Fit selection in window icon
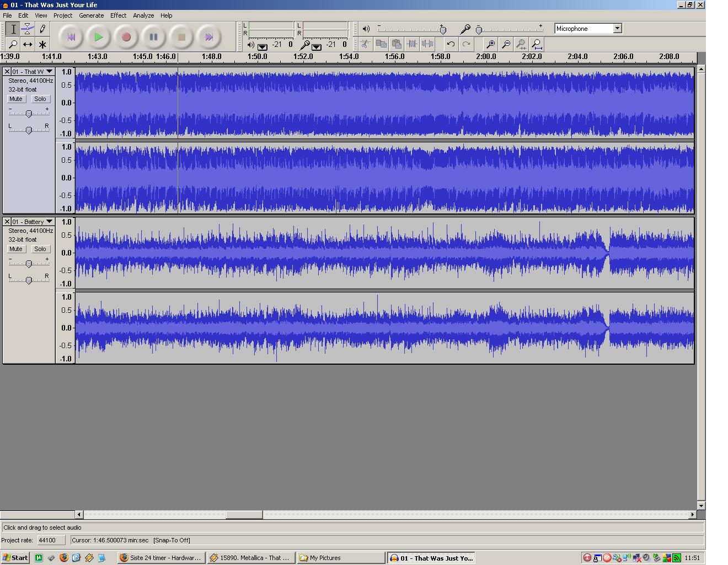 click(521, 44)
